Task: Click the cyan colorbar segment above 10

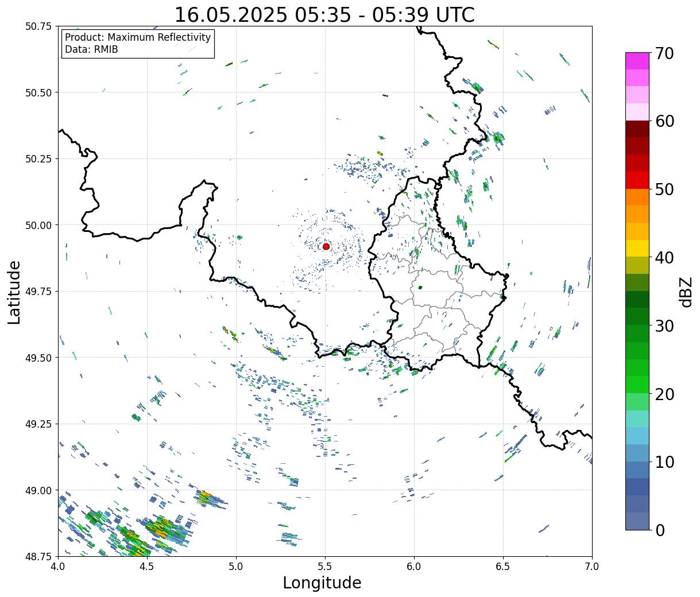Action: (637, 436)
